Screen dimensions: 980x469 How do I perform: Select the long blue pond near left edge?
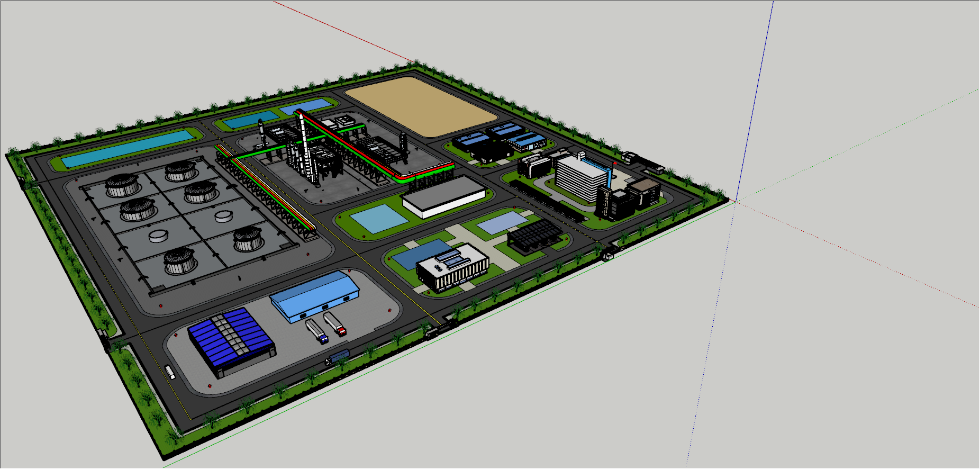(x=128, y=147)
